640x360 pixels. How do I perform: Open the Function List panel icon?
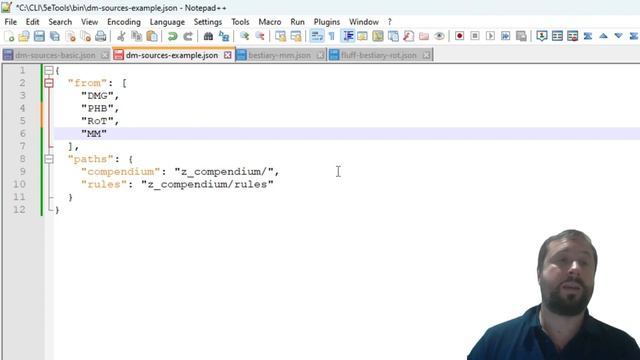(409, 36)
